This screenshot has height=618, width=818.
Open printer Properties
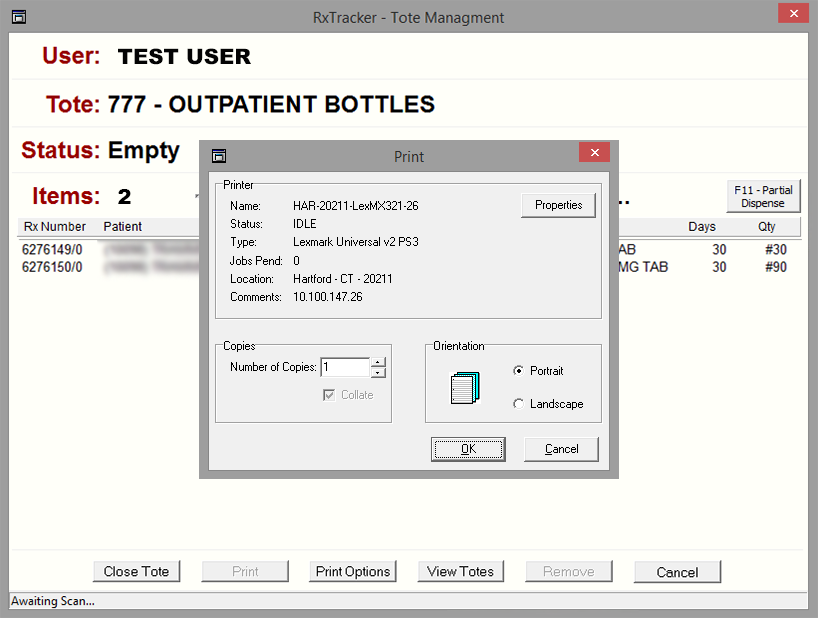[558, 205]
